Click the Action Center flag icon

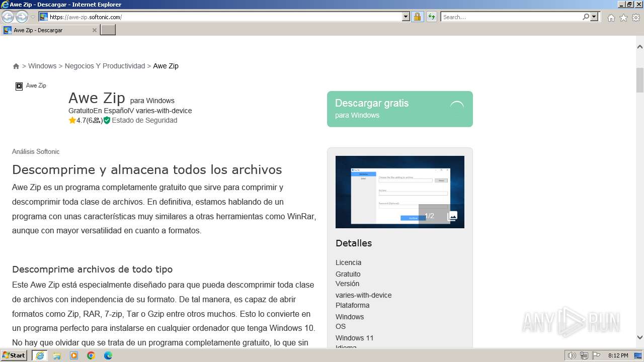(x=596, y=355)
